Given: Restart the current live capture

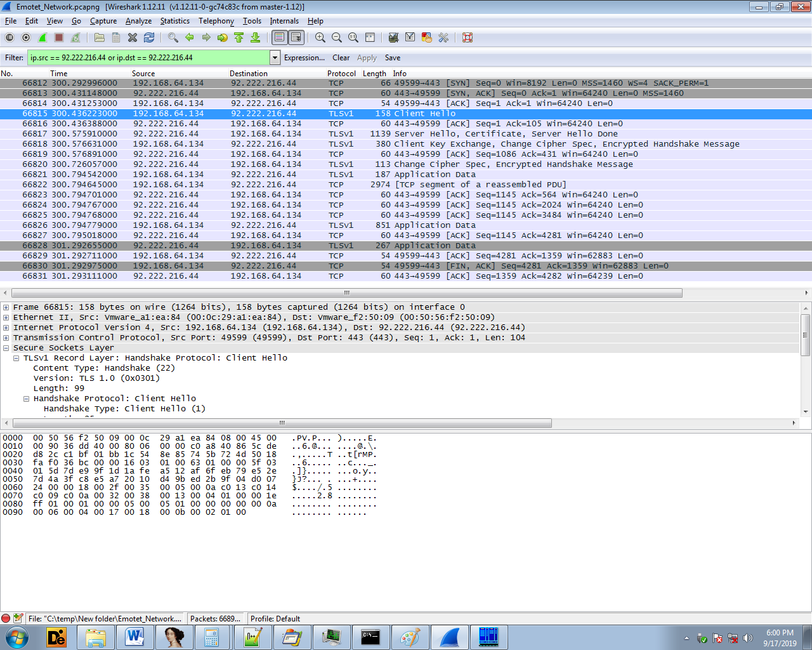Looking at the screenshot, I should tap(75, 37).
